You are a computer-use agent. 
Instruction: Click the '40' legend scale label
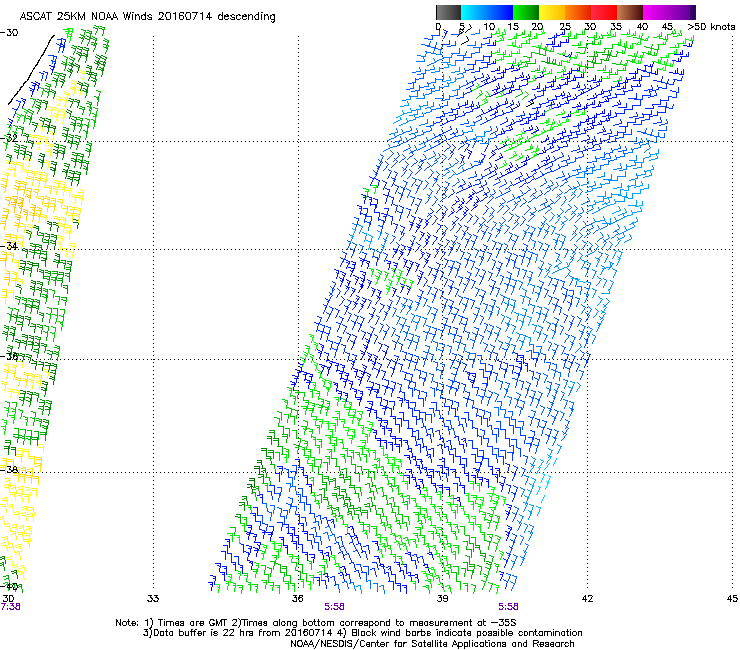(x=642, y=27)
